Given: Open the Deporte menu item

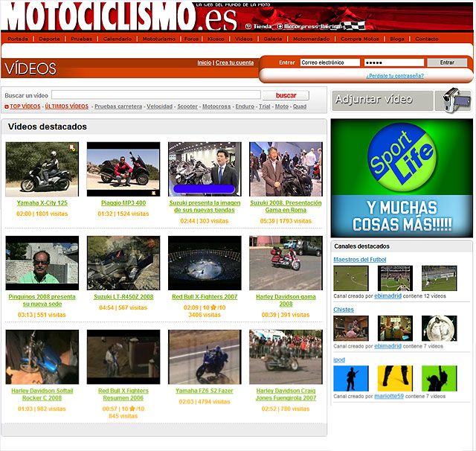Looking at the screenshot, I should pos(49,39).
